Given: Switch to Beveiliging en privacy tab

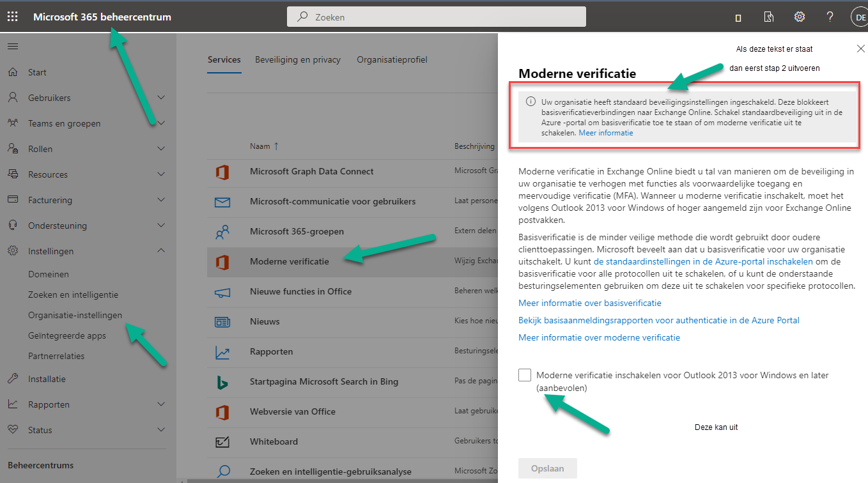Looking at the screenshot, I should (x=298, y=59).
